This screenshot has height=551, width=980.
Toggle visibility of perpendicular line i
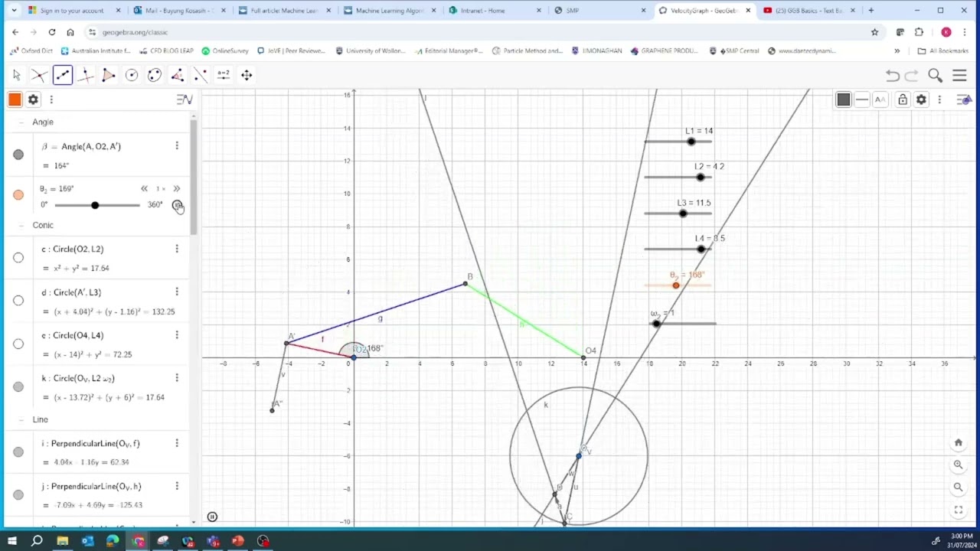tap(18, 452)
